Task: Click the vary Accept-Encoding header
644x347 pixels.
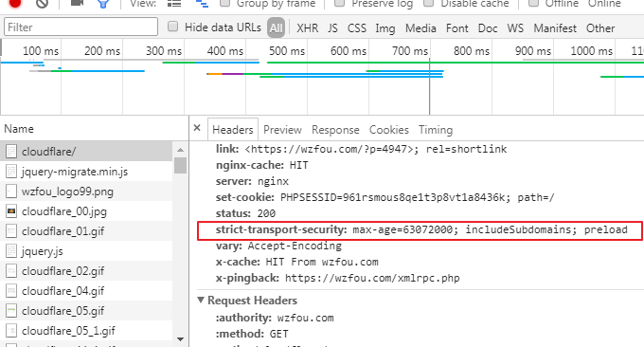Action: tap(278, 246)
